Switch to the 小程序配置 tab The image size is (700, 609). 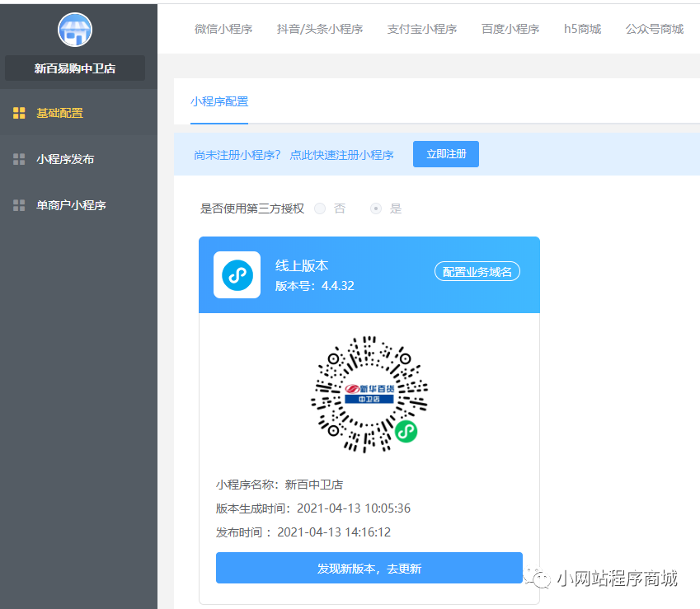(x=219, y=101)
